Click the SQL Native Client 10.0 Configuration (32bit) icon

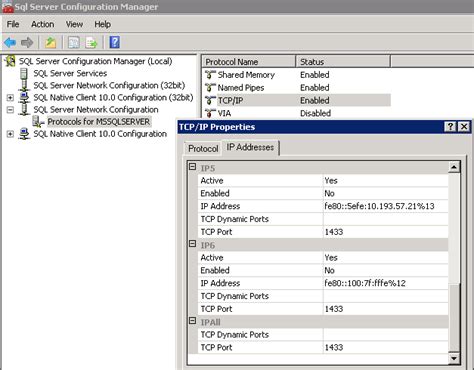(24, 97)
